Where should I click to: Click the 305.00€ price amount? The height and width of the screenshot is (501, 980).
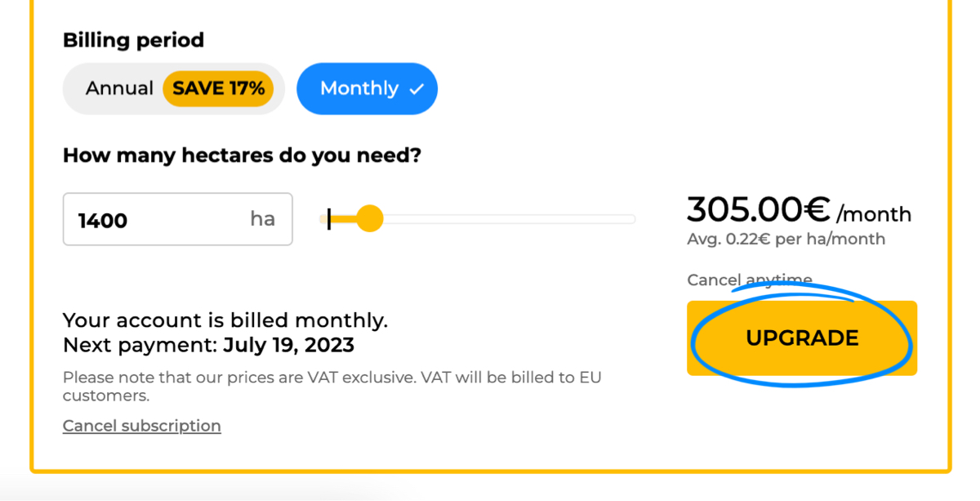759,210
